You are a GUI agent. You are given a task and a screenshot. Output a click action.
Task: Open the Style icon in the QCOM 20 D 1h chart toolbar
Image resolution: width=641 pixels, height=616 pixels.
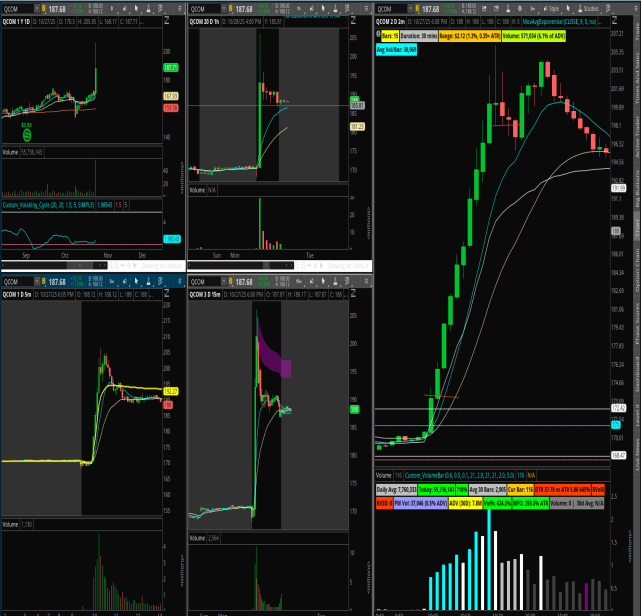click(311, 9)
